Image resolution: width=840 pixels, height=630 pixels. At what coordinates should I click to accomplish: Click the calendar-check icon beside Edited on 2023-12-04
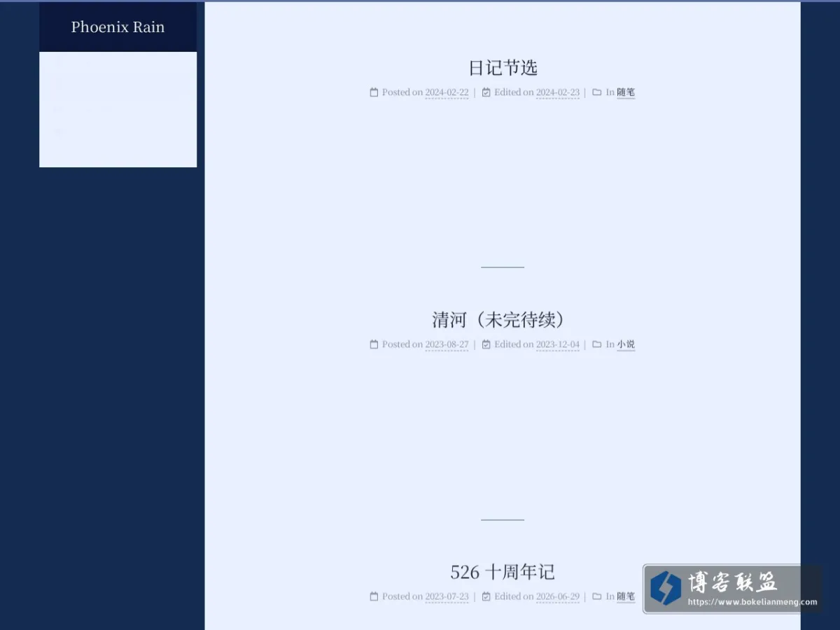pos(486,344)
